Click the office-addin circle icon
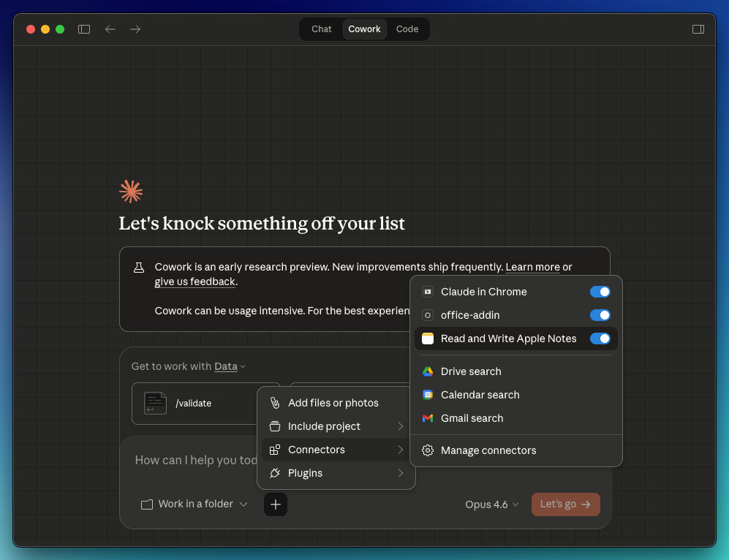The width and height of the screenshot is (729, 560). 427,315
